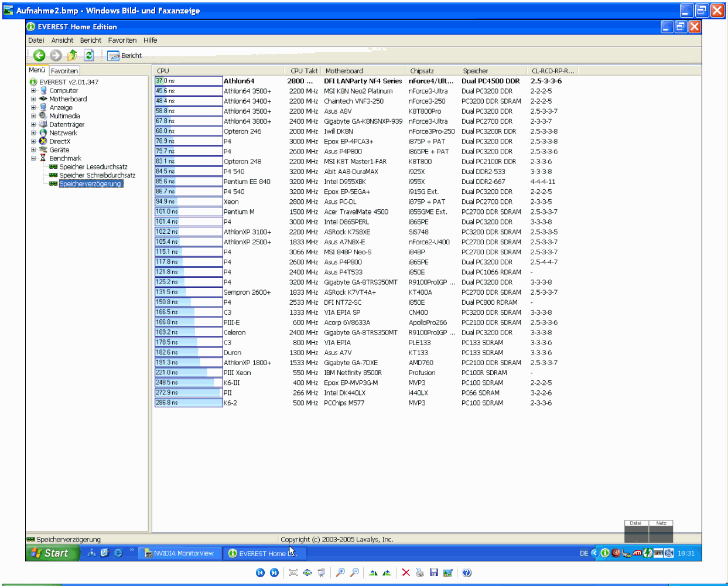The width and height of the screenshot is (728, 586).
Task: Click the best fit viewer icon
Action: coord(293,573)
